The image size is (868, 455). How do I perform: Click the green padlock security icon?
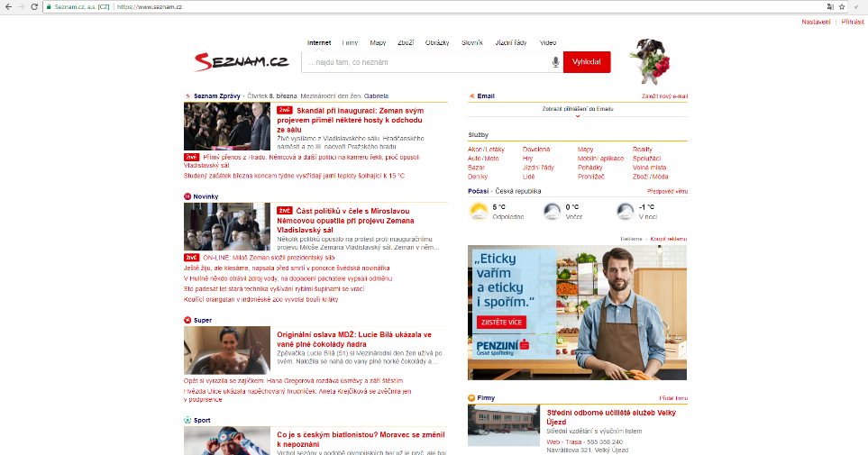point(49,6)
